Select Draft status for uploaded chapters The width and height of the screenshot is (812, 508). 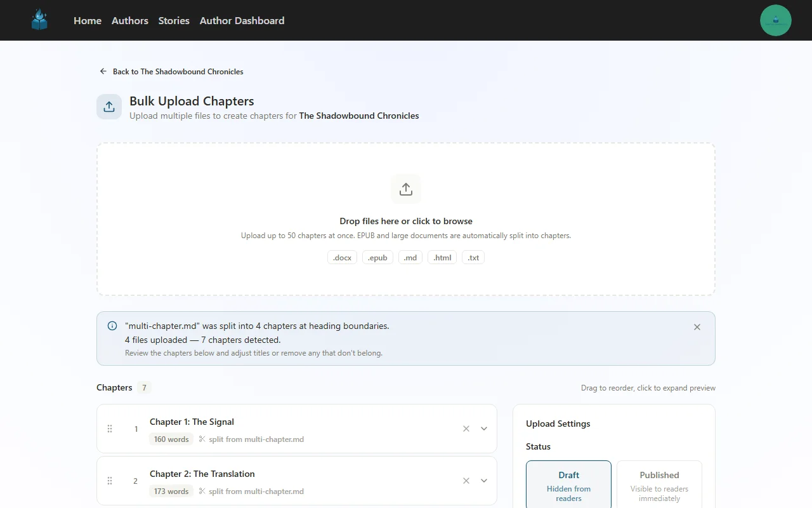[568, 484]
